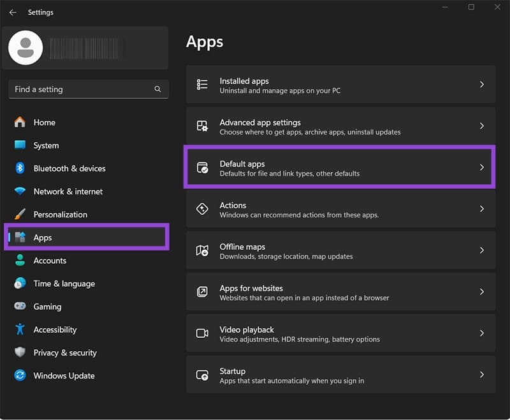Click the Video playback camera icon

[x=202, y=333]
